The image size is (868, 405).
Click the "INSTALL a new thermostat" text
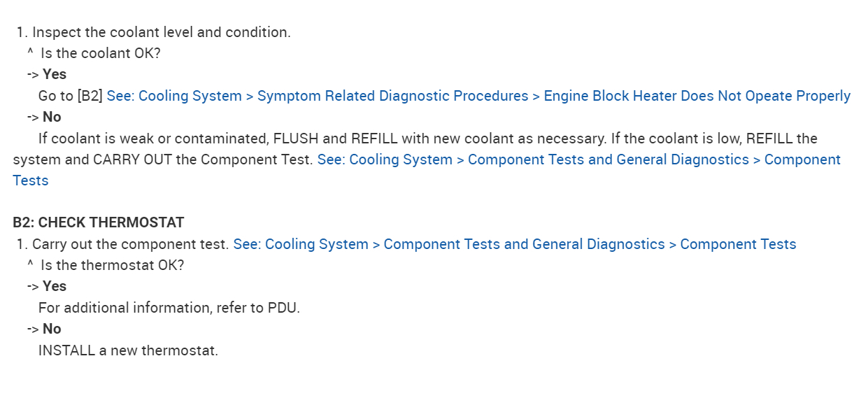tap(128, 350)
